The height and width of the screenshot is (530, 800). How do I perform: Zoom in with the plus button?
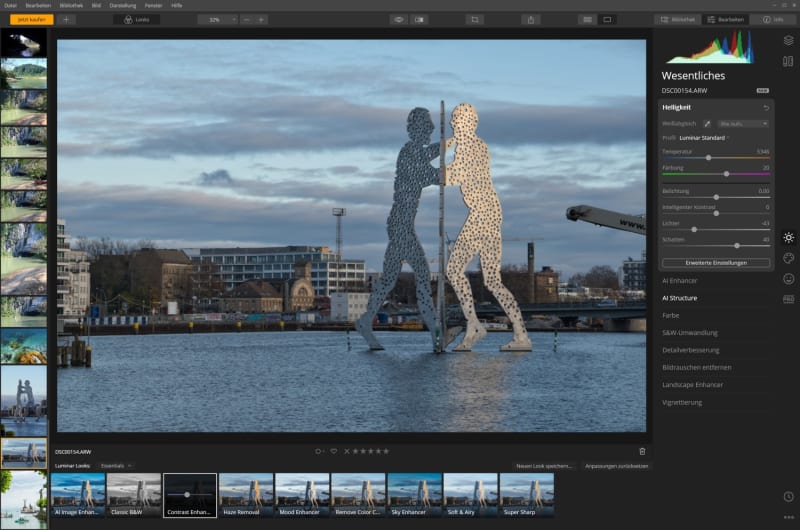(x=261, y=19)
